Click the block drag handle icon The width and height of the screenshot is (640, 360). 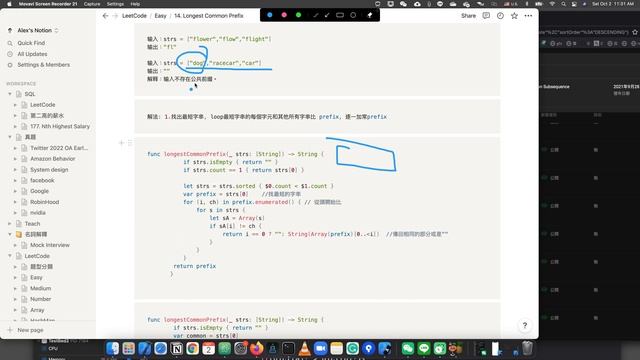tap(130, 143)
